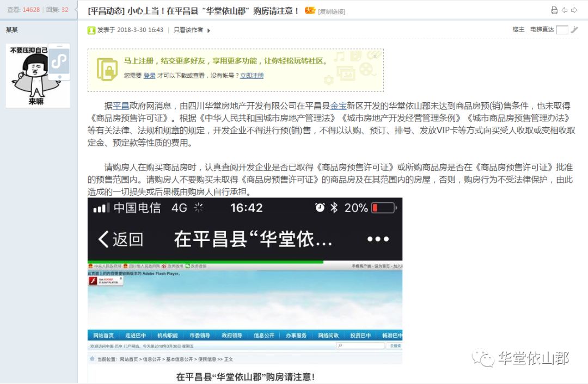Open the profile of user 某某

[x=11, y=29]
